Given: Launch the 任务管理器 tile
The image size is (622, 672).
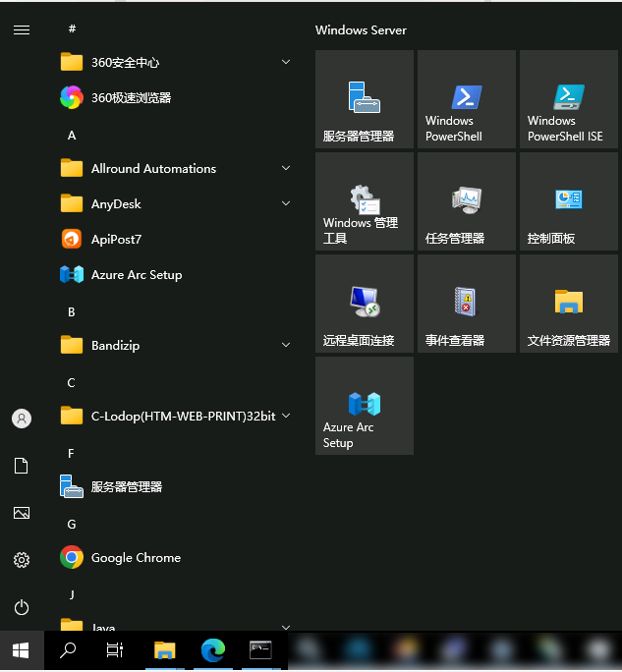Looking at the screenshot, I should [467, 201].
